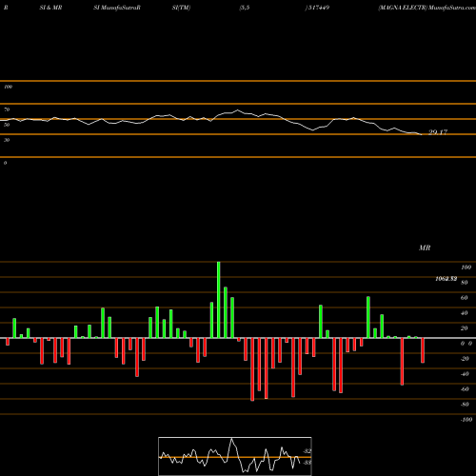Click the mini overview chart thumbnail
The image size is (476, 476).
coord(235,456)
